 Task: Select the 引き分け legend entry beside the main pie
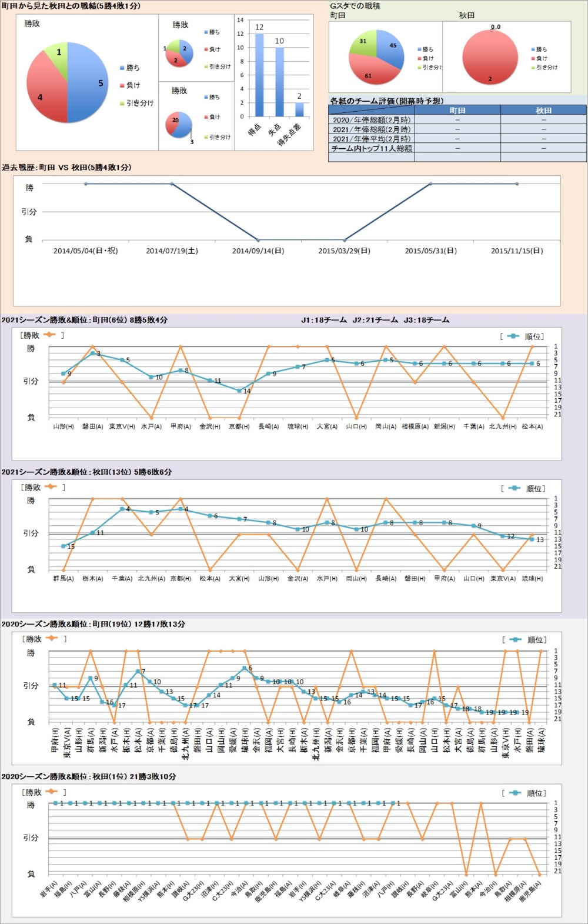coord(139,103)
